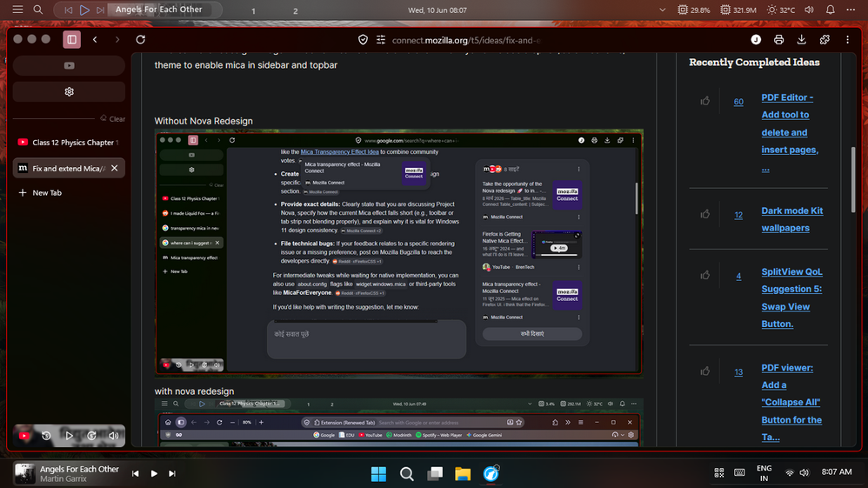This screenshot has height=488, width=868.
Task: Open site permissions icon beside URL
Action: pyautogui.click(x=381, y=40)
